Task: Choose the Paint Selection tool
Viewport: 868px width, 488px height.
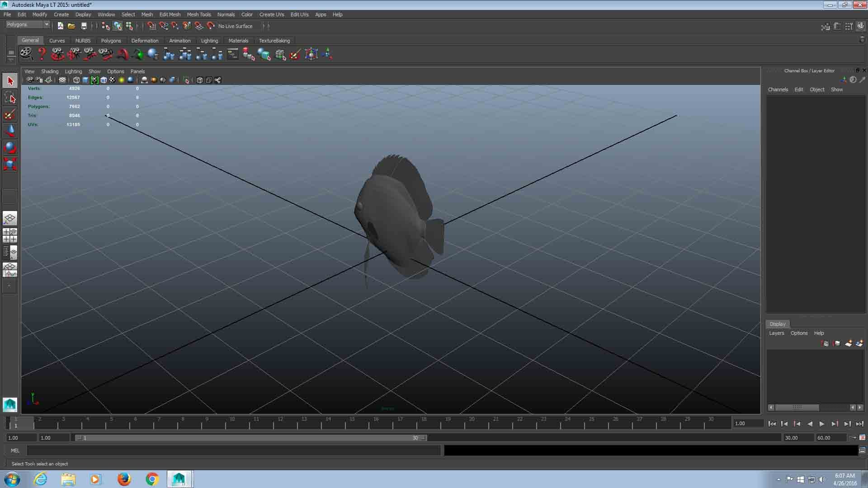Action: [x=10, y=114]
